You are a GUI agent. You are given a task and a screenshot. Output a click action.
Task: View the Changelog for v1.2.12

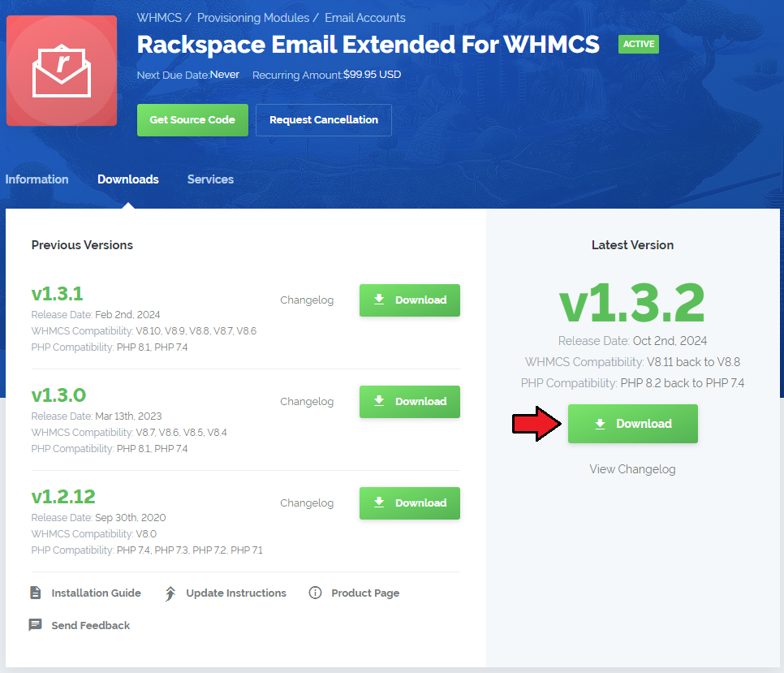307,503
